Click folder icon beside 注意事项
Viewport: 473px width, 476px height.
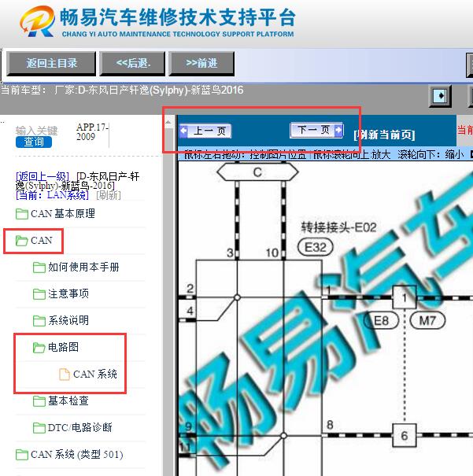pos(39,294)
